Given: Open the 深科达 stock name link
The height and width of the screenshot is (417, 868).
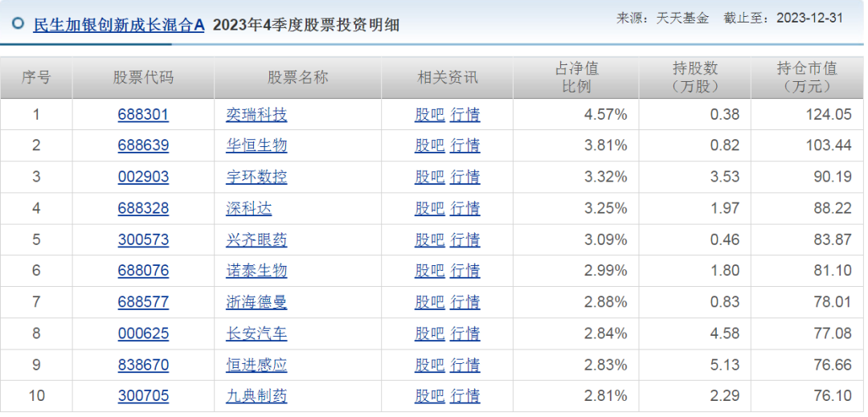Looking at the screenshot, I should (249, 209).
